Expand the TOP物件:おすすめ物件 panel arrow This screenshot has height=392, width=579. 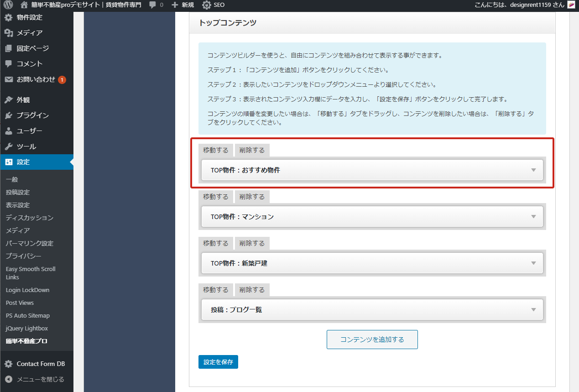(x=533, y=170)
